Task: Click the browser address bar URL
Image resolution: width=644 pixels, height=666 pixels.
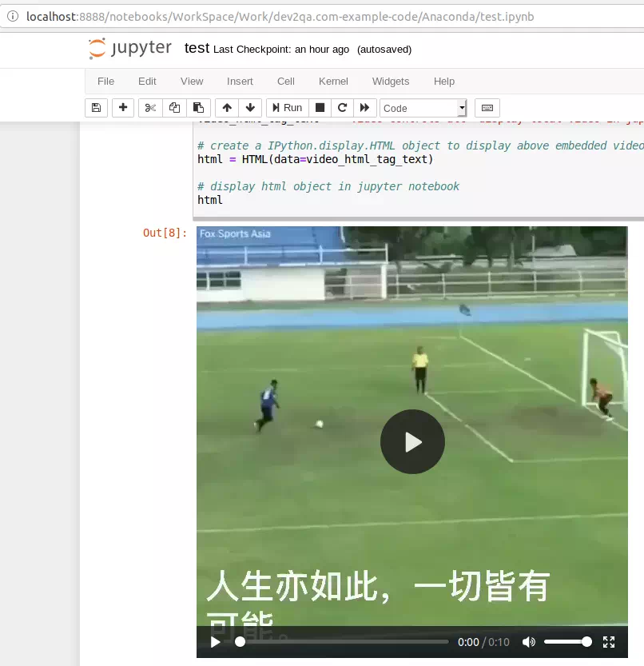Action: tap(280, 17)
